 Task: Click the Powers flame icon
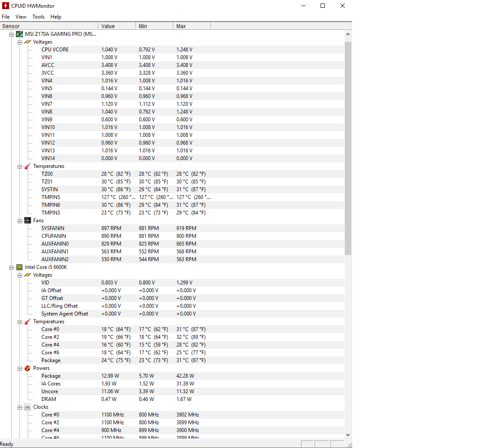(28, 368)
